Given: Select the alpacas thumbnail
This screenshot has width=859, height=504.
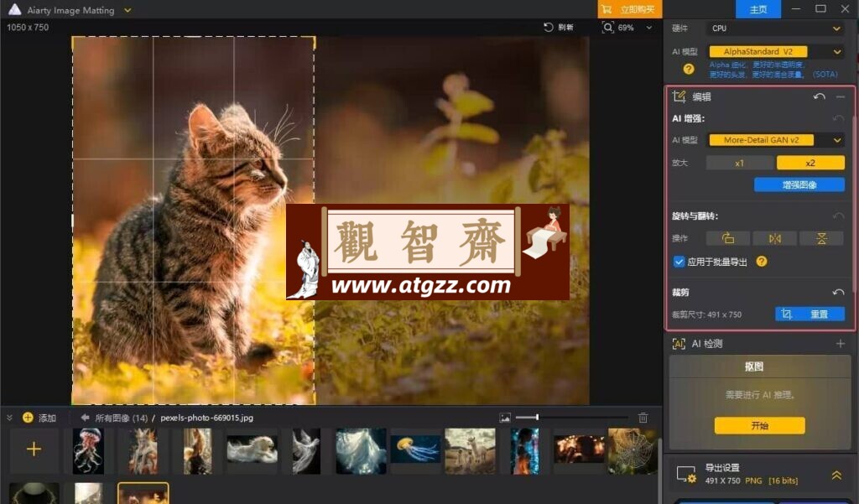Looking at the screenshot, I should [x=470, y=450].
